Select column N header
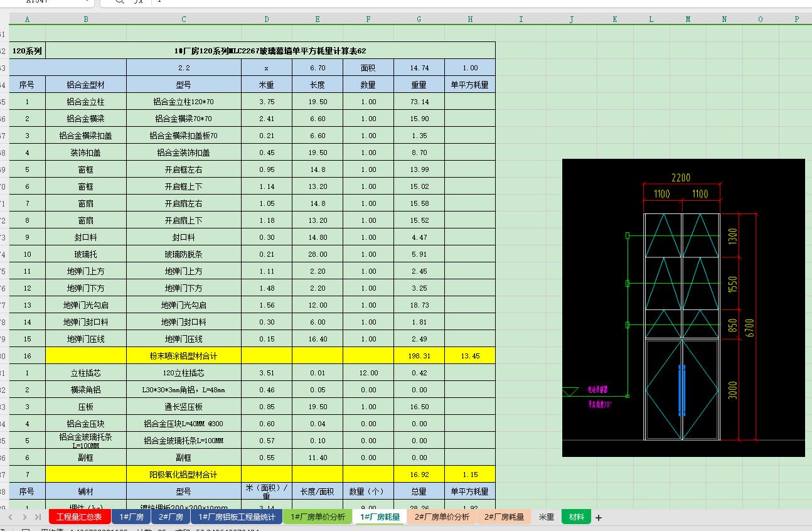Screen dimensions: 812x531 pyautogui.click(x=724, y=19)
